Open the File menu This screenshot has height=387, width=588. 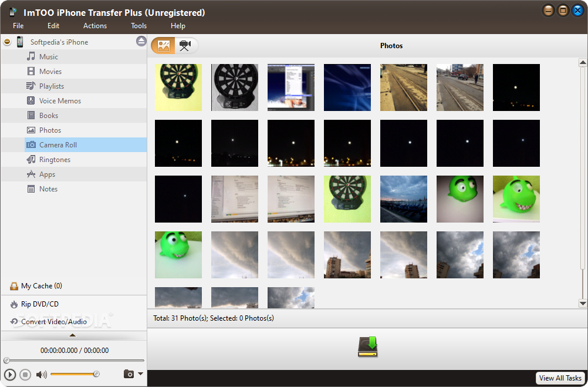click(x=18, y=25)
